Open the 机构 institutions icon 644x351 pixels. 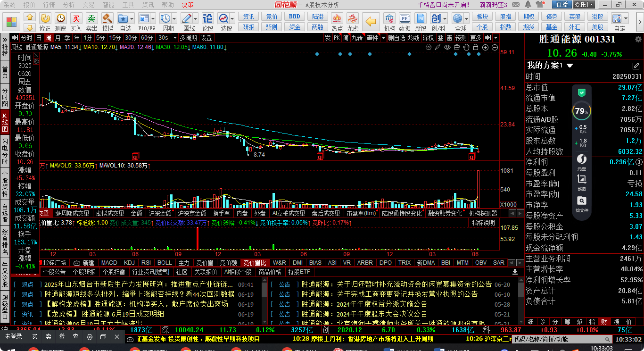point(389,18)
